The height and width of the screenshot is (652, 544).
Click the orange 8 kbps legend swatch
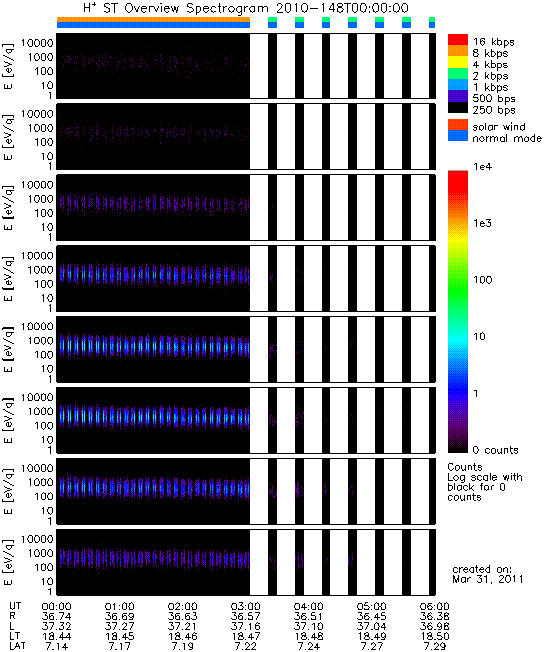(x=458, y=51)
